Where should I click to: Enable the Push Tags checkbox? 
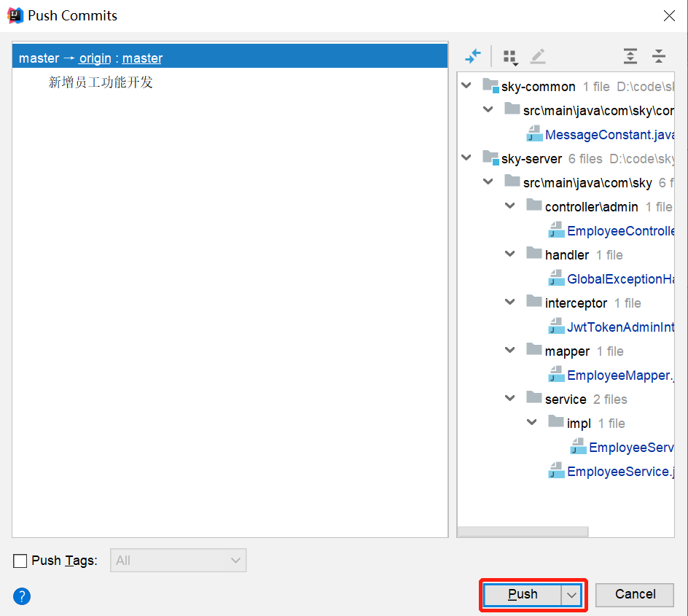(20, 561)
